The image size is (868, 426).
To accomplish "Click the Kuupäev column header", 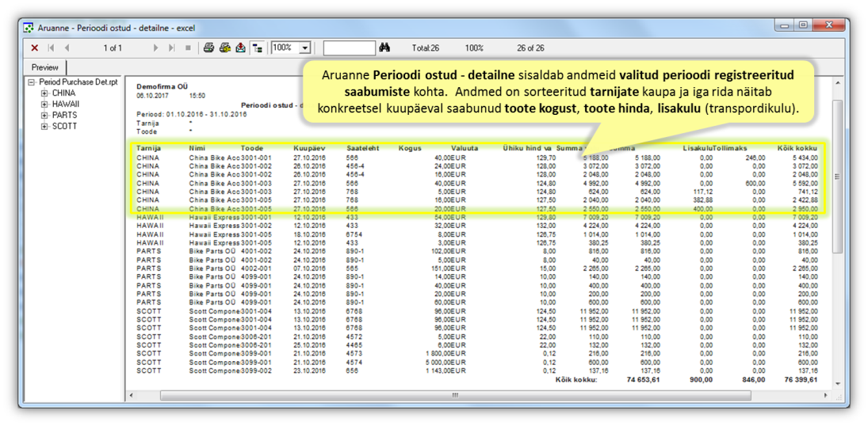I will 309,148.
